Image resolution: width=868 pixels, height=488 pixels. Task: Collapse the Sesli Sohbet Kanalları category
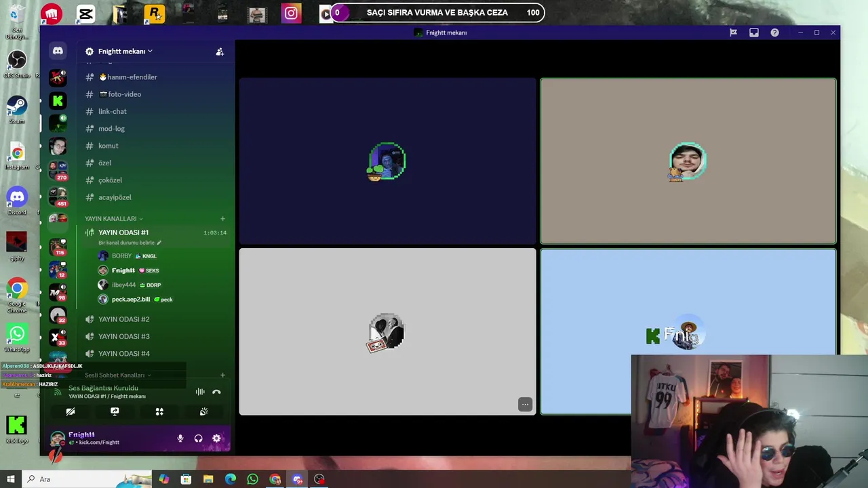coord(117,375)
